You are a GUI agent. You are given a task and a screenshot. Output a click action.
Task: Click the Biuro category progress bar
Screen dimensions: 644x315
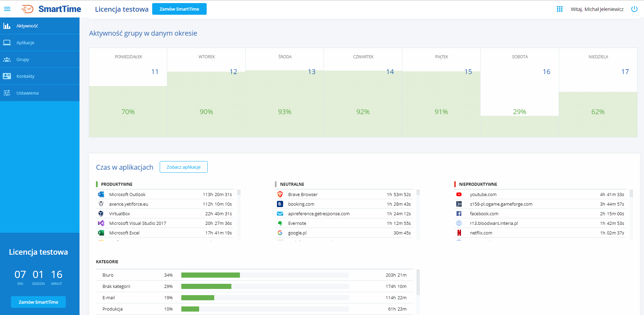[265, 275]
